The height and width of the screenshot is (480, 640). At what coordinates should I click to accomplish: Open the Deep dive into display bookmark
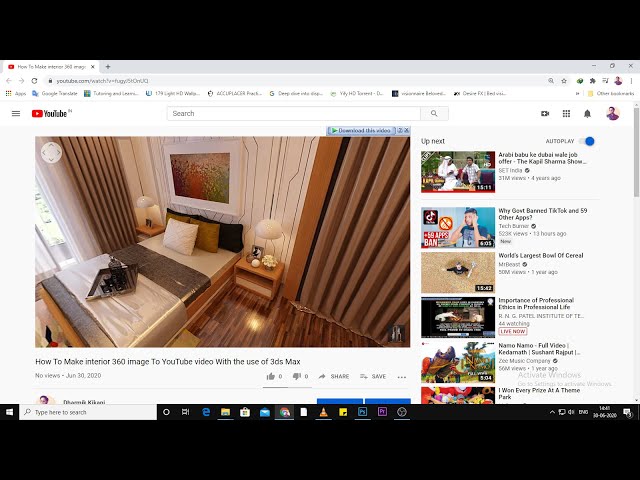[296, 93]
